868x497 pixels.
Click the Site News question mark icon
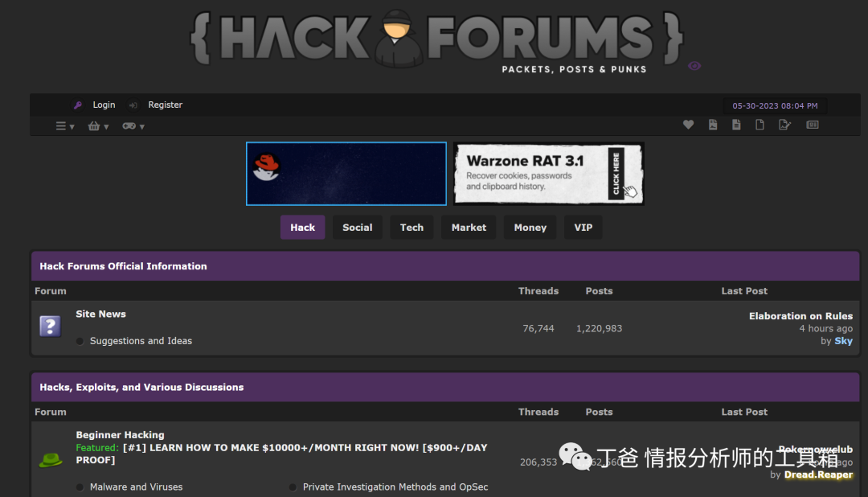click(50, 326)
